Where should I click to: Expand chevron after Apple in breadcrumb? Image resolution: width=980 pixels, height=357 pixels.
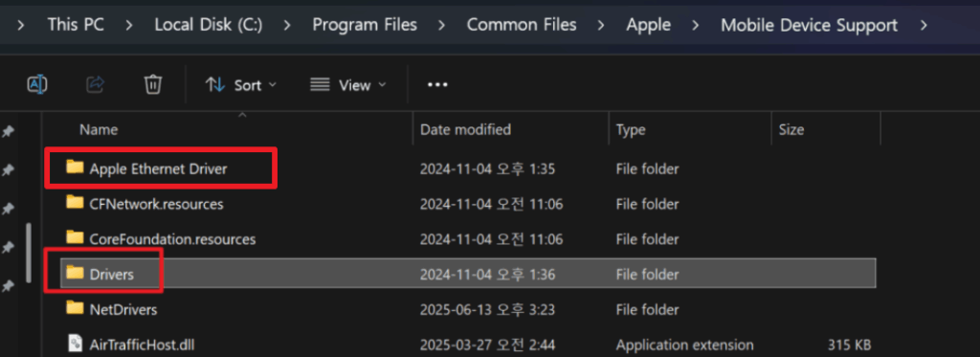click(x=696, y=26)
